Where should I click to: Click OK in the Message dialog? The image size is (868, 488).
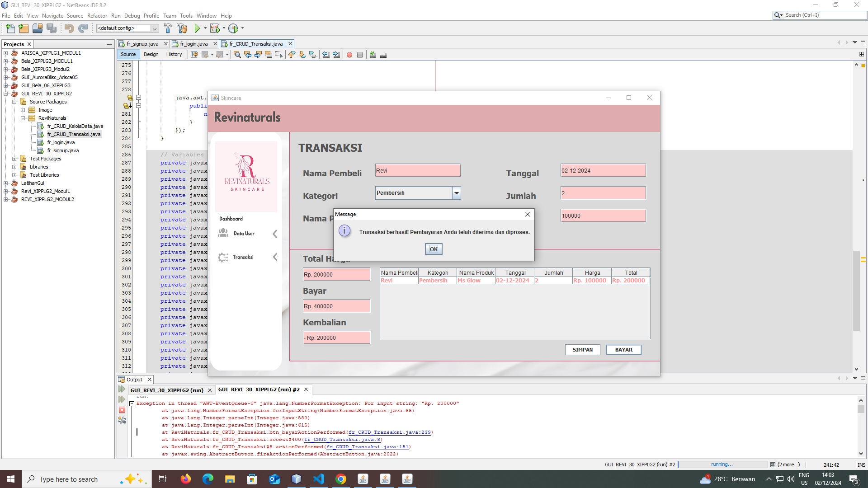click(x=433, y=249)
